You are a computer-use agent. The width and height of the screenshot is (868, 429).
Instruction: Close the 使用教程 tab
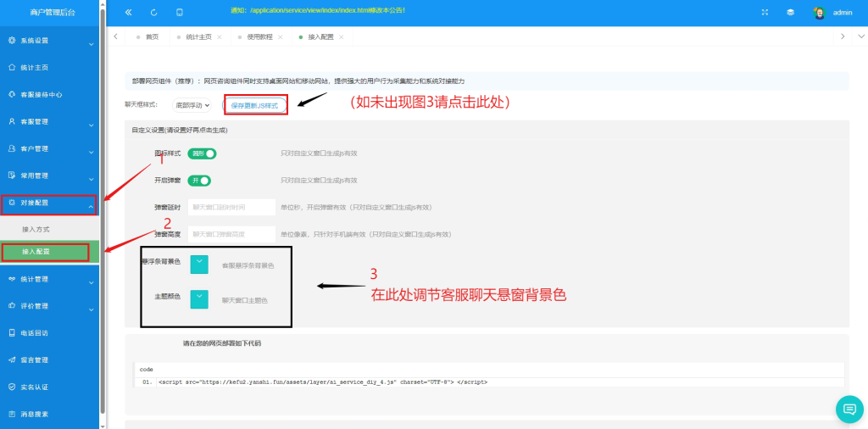click(280, 37)
